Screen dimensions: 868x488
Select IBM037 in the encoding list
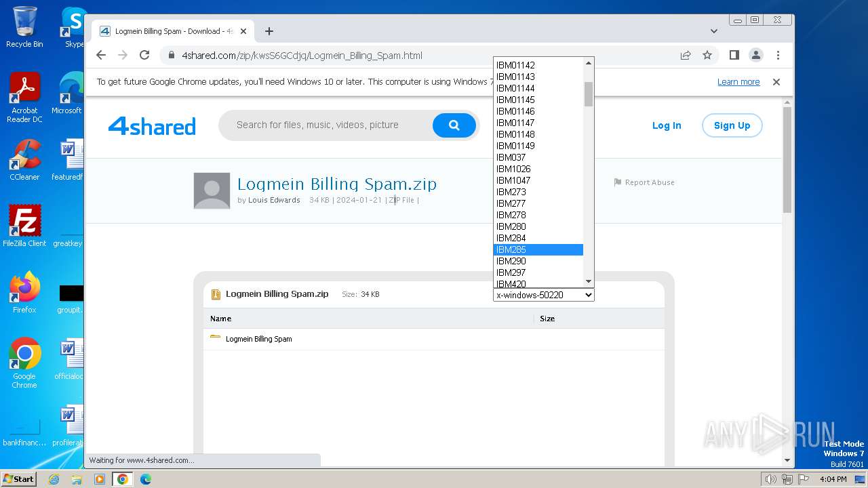click(x=538, y=157)
